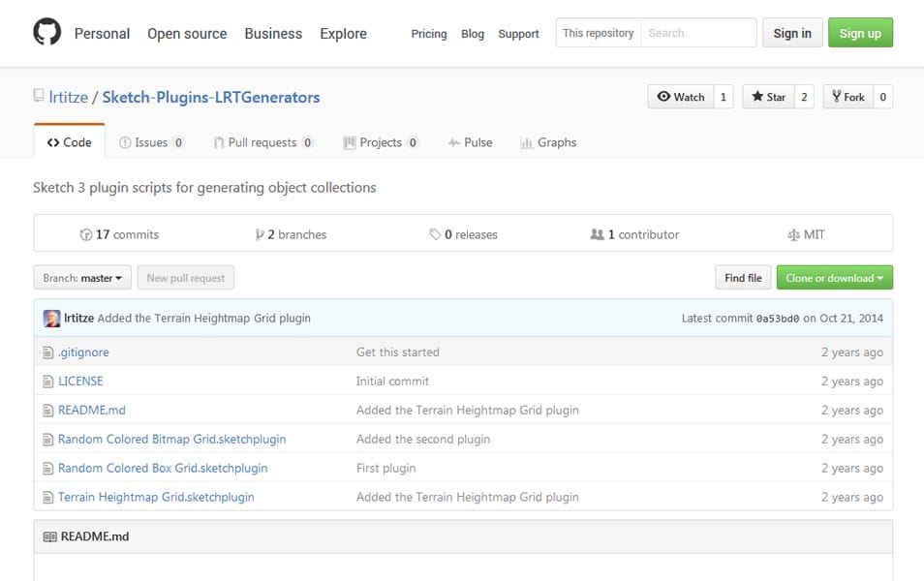Fork the repository using the Fork button
This screenshot has width=924, height=581.
click(848, 97)
